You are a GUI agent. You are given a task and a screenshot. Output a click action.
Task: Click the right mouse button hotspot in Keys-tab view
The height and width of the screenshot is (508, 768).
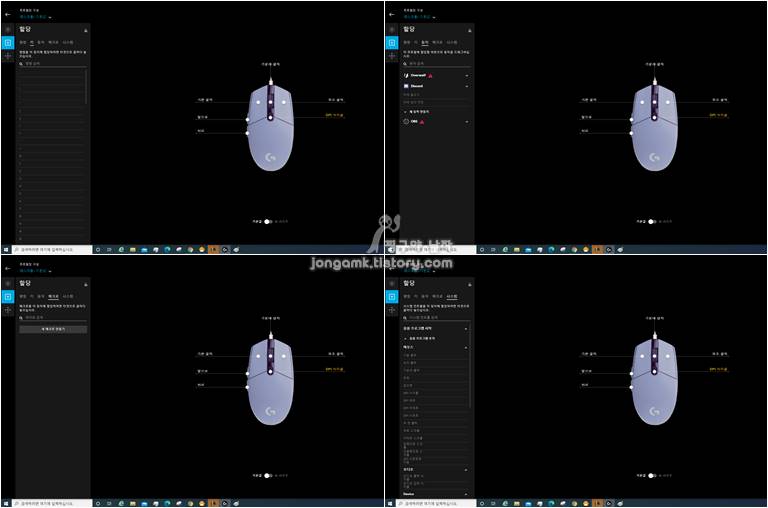pos(284,102)
